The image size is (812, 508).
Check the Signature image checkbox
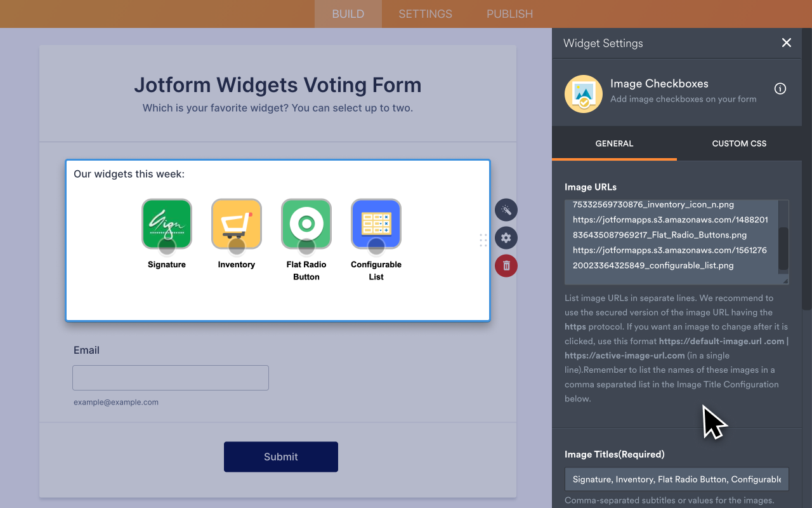click(x=167, y=245)
